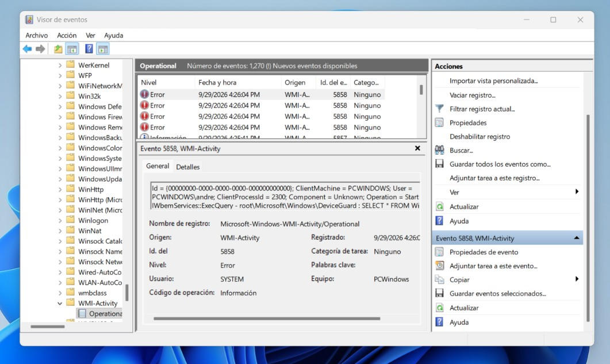This screenshot has width=610, height=364.
Task: Click the event description text box
Action: pyautogui.click(x=285, y=197)
